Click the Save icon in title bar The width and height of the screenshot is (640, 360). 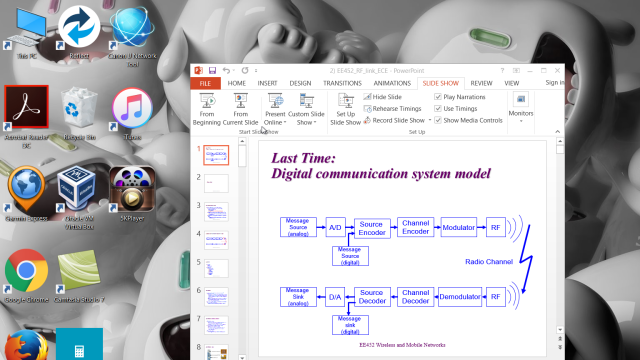tap(212, 71)
